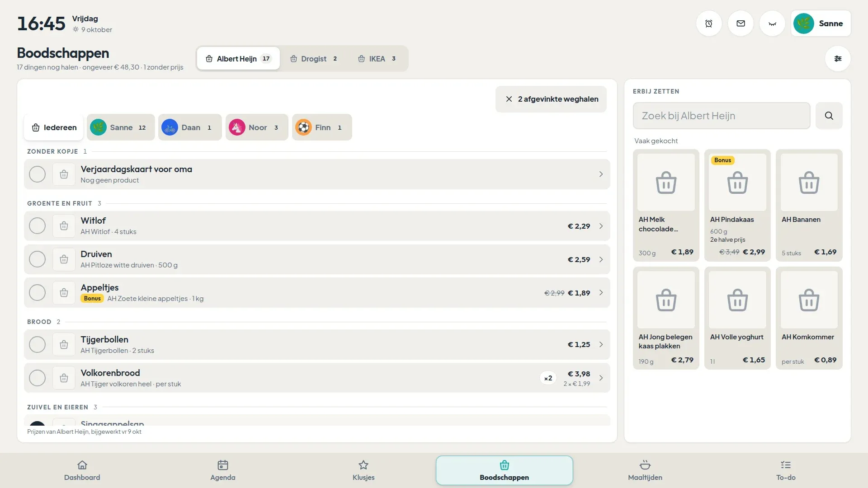The height and width of the screenshot is (488, 868).
Task: Expand Witlof row chevron
Action: pyautogui.click(x=601, y=226)
